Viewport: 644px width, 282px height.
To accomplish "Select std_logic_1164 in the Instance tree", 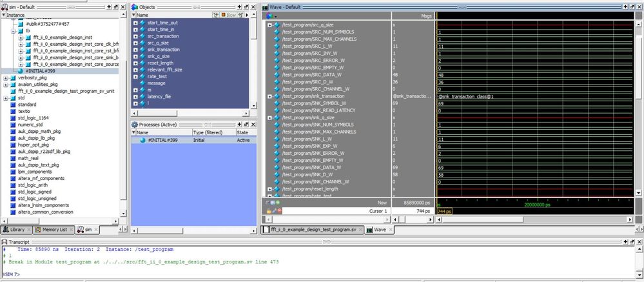I will point(33,118).
